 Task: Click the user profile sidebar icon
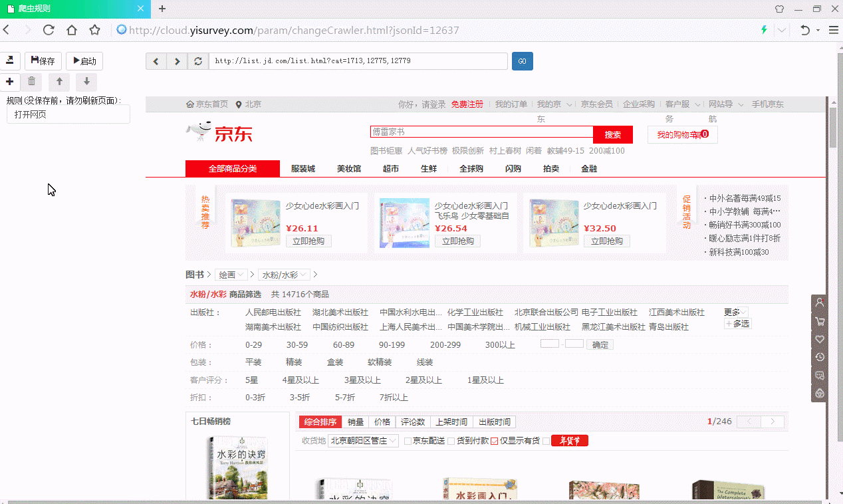click(x=820, y=303)
